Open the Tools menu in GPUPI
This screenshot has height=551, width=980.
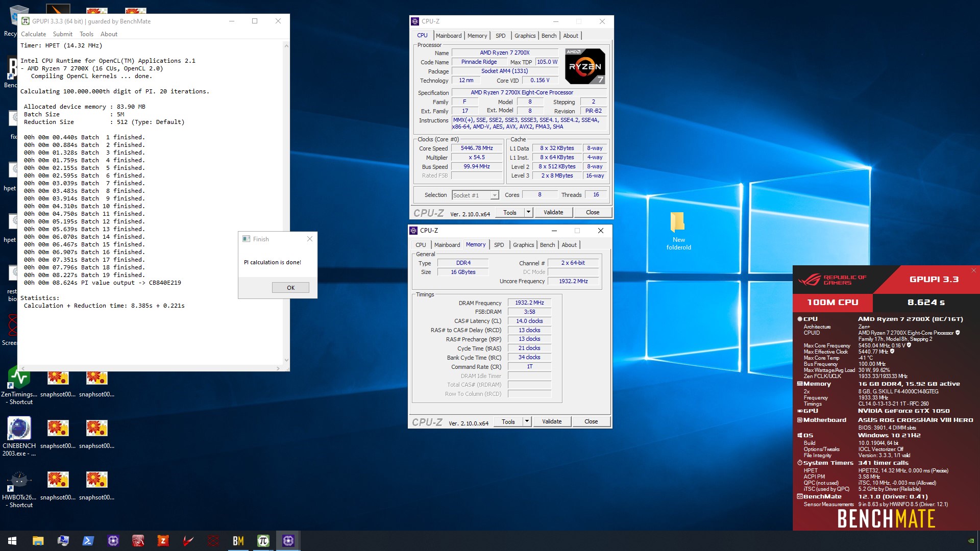click(x=86, y=34)
